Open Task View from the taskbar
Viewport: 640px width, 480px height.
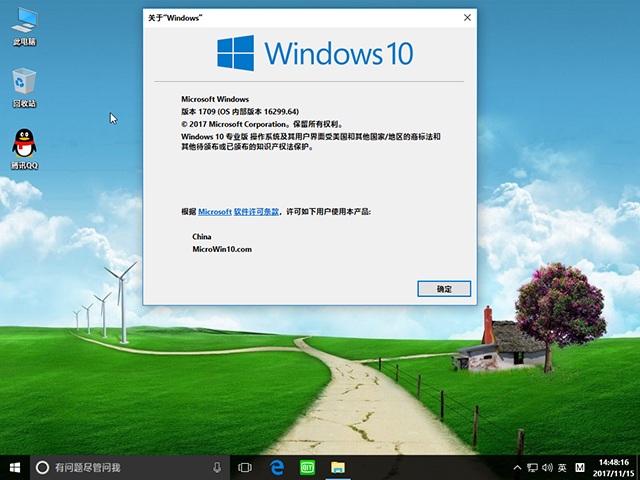pyautogui.click(x=245, y=467)
